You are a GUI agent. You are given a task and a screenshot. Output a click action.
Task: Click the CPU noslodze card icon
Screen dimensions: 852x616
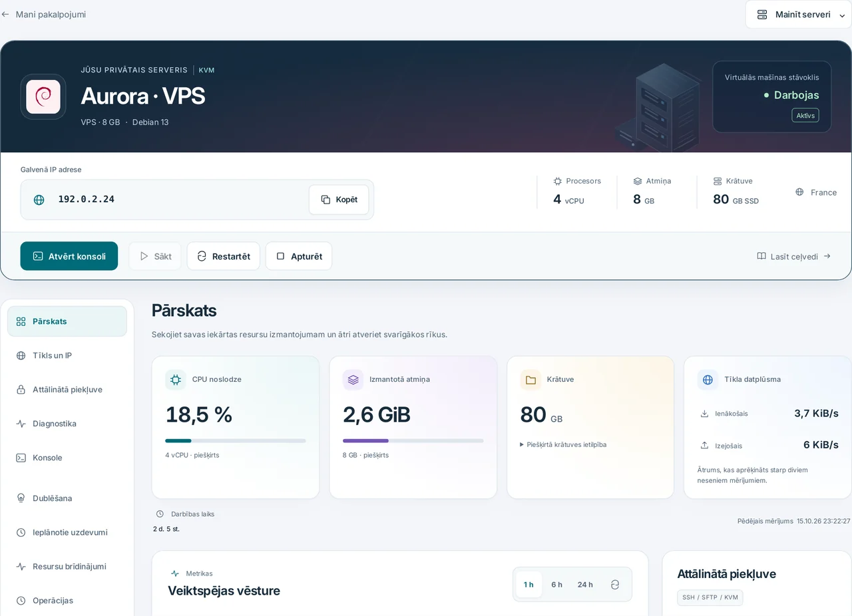click(176, 380)
